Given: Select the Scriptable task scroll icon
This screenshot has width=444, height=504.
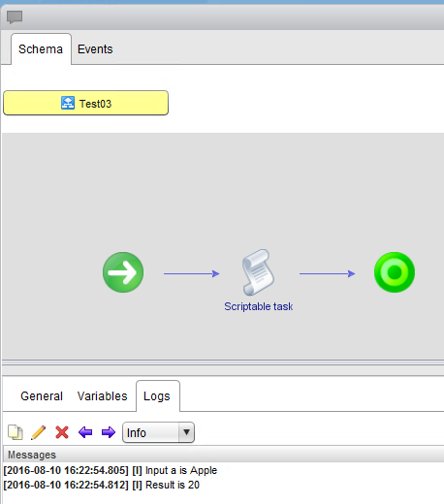Looking at the screenshot, I should pyautogui.click(x=258, y=272).
